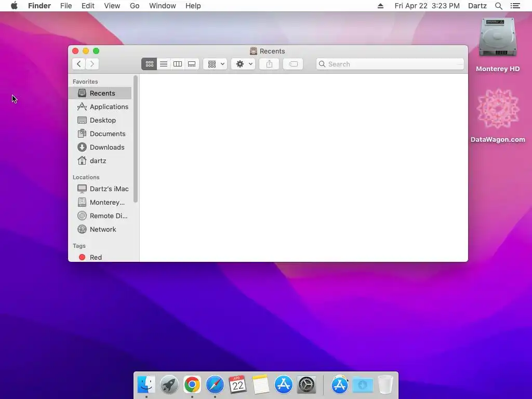Screen dimensions: 532x399
Task: Select Dartz's iMac under Locations
Action: point(100,189)
